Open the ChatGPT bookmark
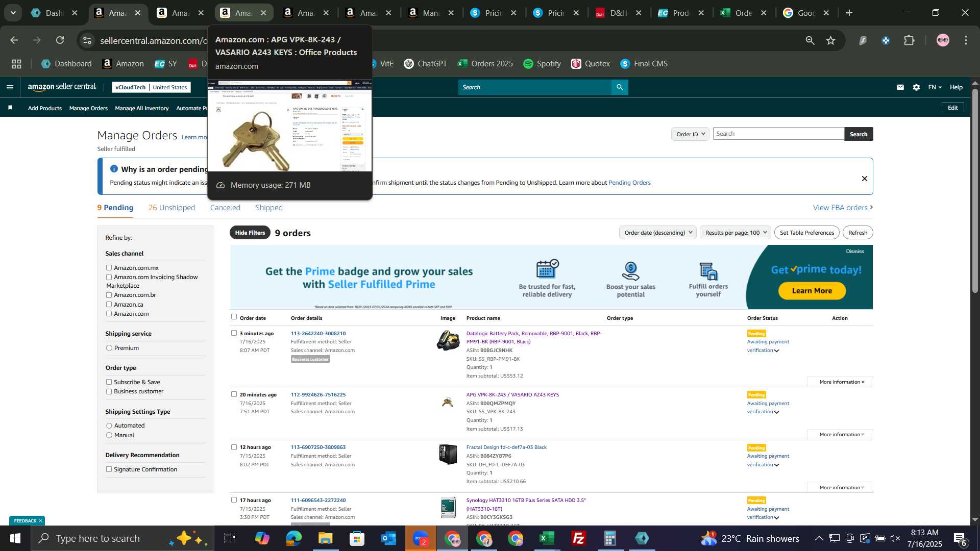The height and width of the screenshot is (551, 980). pyautogui.click(x=426, y=64)
